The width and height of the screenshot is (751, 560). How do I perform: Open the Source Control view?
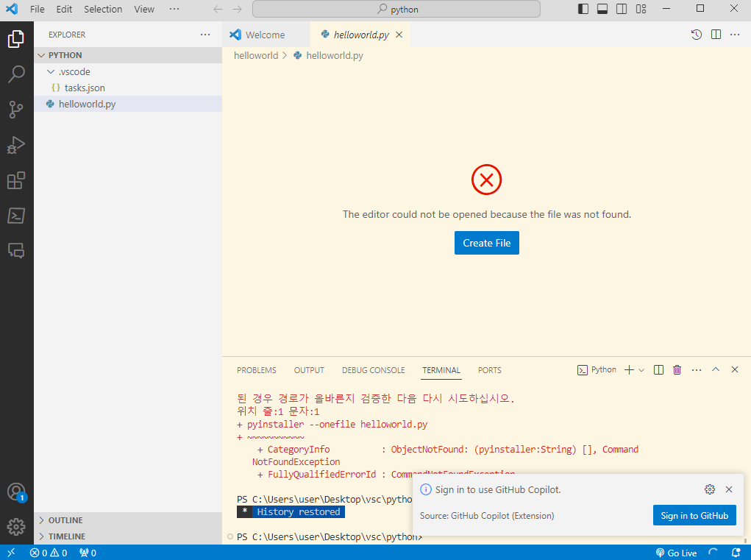(16, 109)
